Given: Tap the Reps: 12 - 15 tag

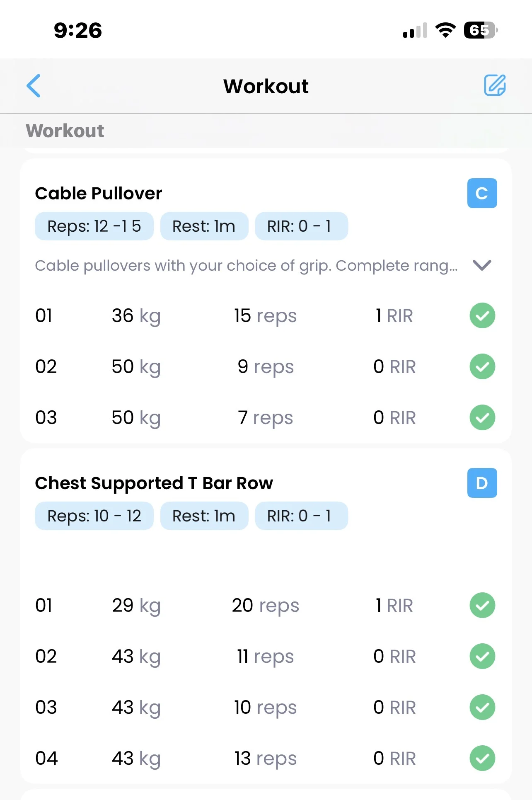Looking at the screenshot, I should 94,226.
